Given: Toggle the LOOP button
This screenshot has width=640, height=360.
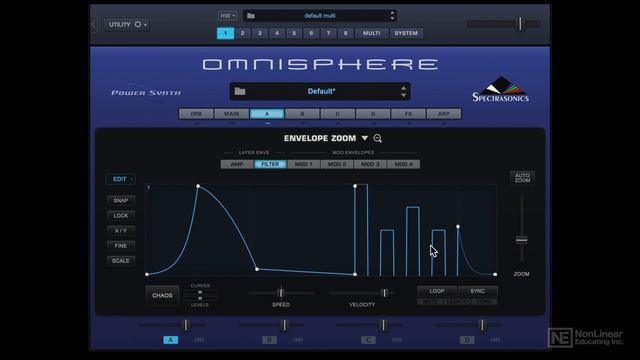Looking at the screenshot, I should [x=437, y=291].
